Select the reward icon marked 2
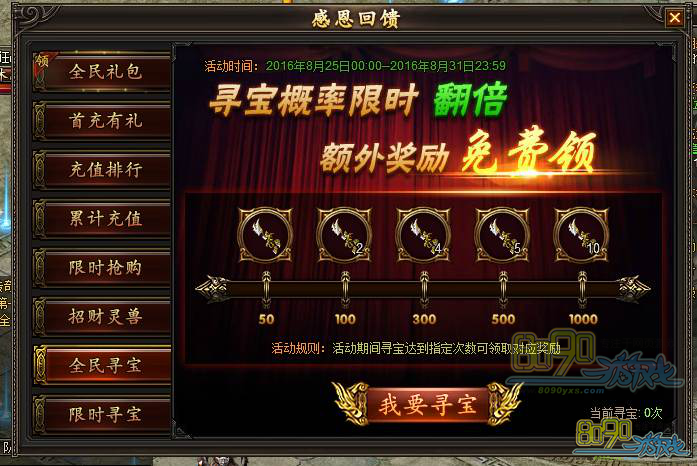697x466 pixels. click(344, 234)
